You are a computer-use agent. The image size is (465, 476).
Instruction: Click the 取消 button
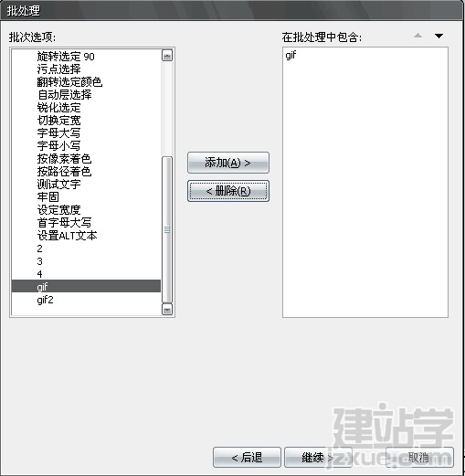click(x=419, y=457)
